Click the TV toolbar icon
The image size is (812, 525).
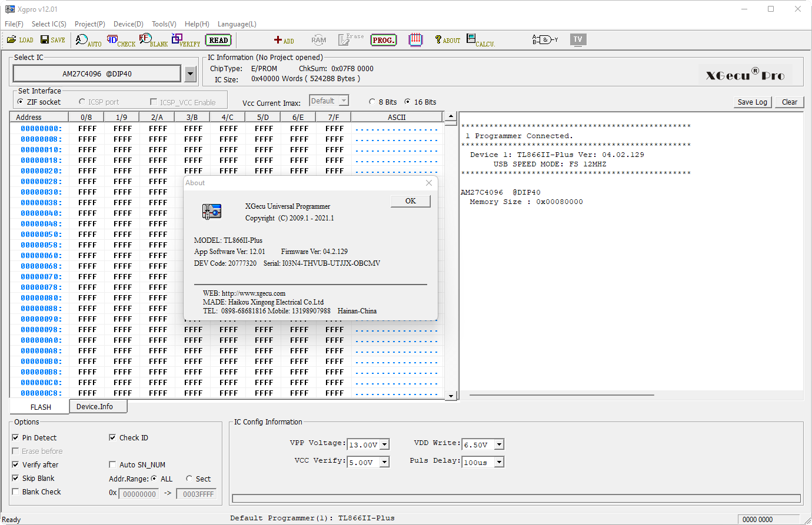(x=578, y=39)
